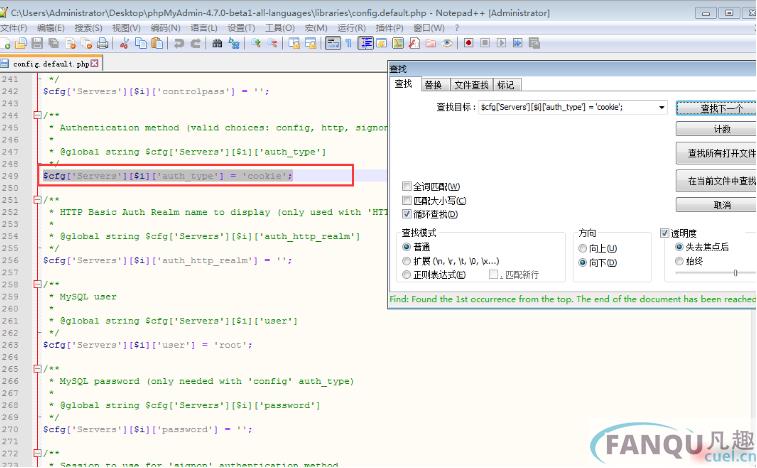
Task: Enable the 匹配大小写 checkbox
Action: point(405,201)
